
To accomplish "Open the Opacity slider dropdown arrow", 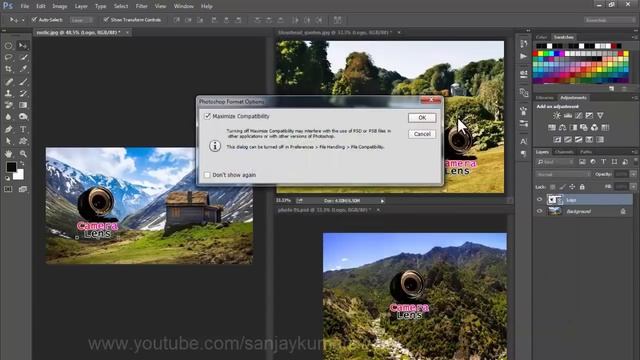I will pyautogui.click(x=633, y=174).
